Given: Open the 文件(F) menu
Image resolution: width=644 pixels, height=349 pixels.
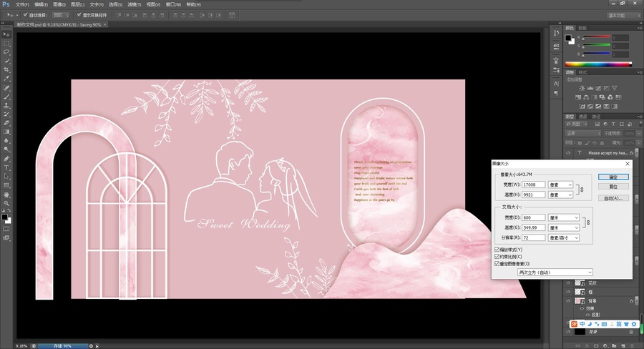Looking at the screenshot, I should point(22,4).
